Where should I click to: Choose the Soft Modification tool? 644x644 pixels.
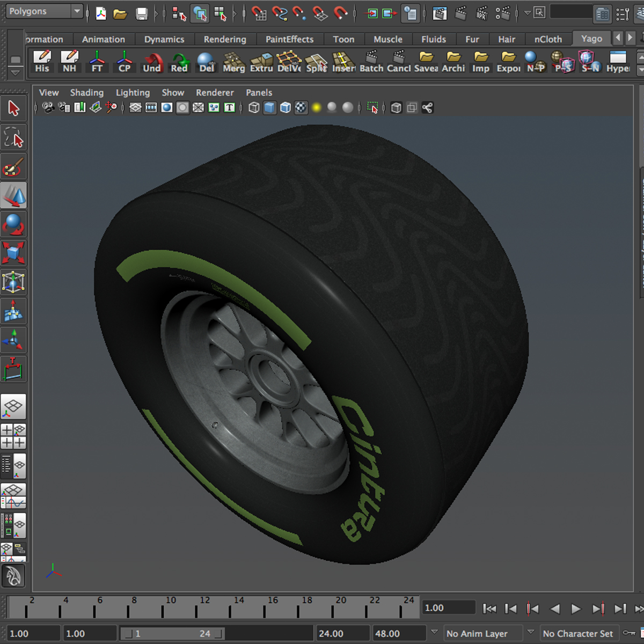13,311
